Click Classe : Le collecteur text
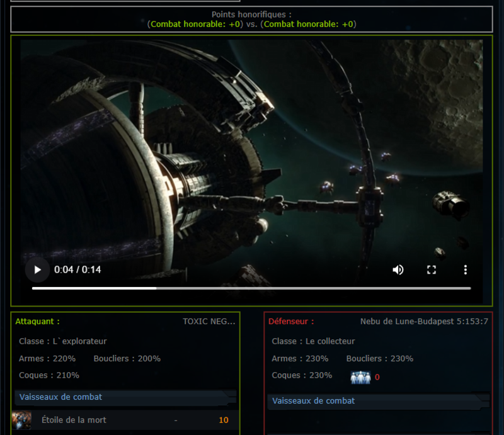Screen dimensions: 504x435 tap(313, 341)
